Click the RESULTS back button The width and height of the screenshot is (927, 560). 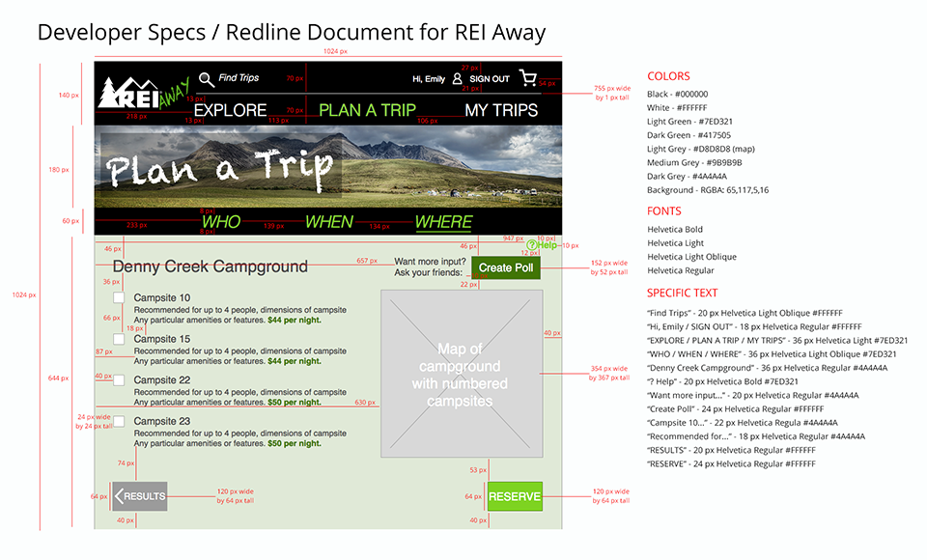pos(139,496)
